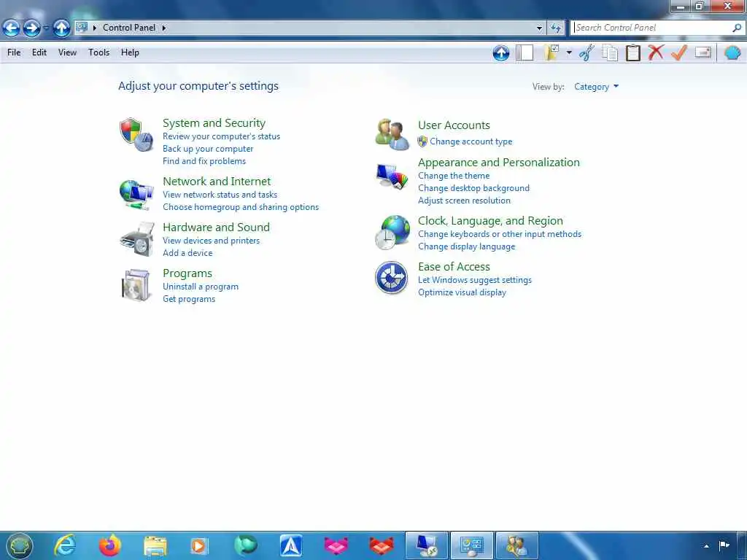
Task: Click the envelope E-mail toolbar icon
Action: pyautogui.click(x=703, y=52)
